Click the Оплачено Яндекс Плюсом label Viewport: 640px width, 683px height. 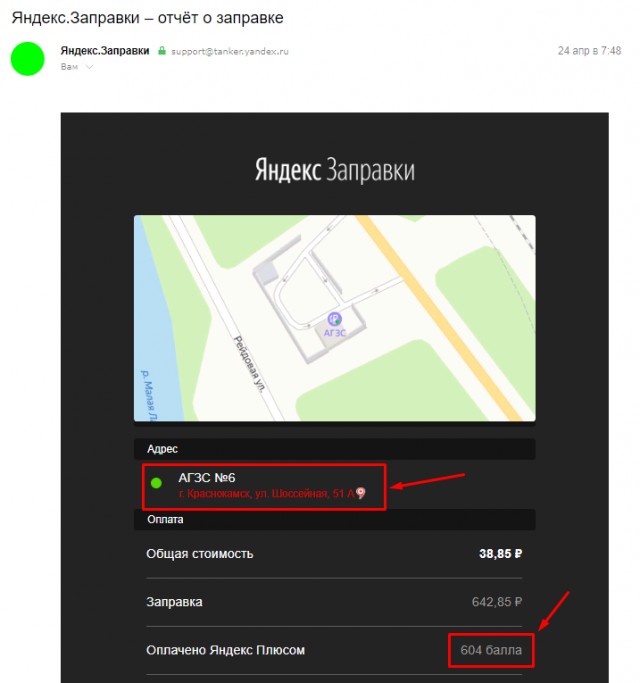click(226, 650)
